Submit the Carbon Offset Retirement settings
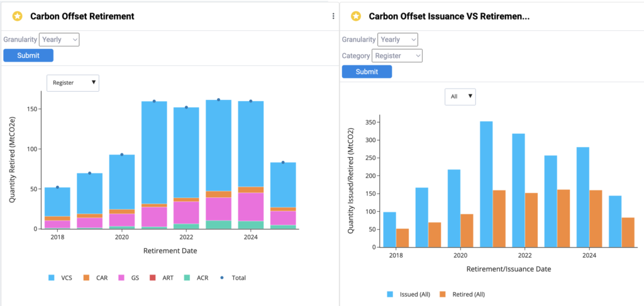 (x=28, y=55)
